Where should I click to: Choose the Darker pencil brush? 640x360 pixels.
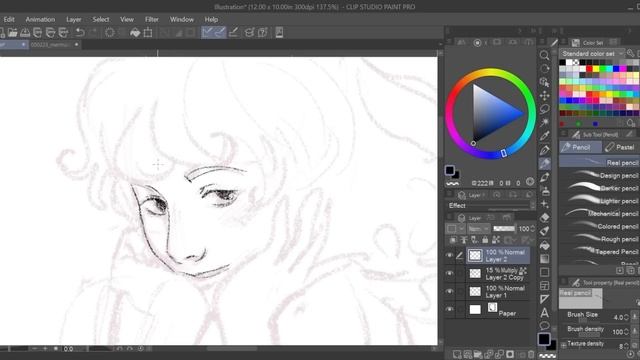point(599,188)
